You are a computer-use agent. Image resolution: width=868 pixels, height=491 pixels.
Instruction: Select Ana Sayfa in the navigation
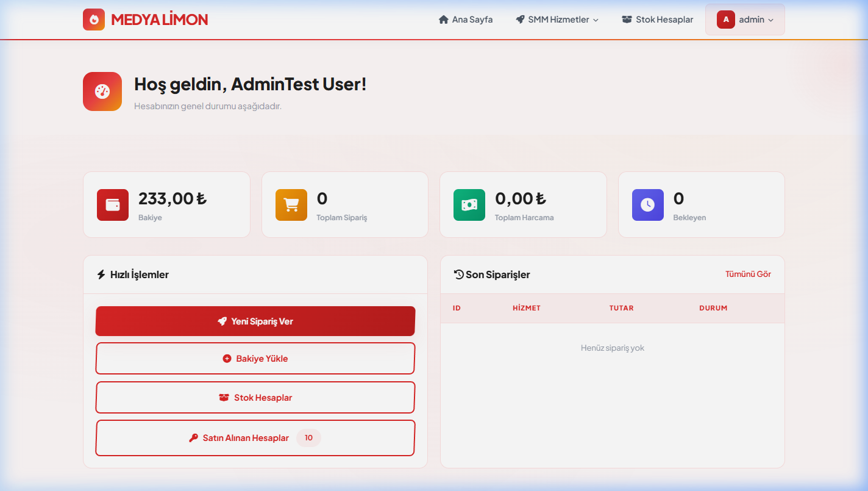pos(466,19)
